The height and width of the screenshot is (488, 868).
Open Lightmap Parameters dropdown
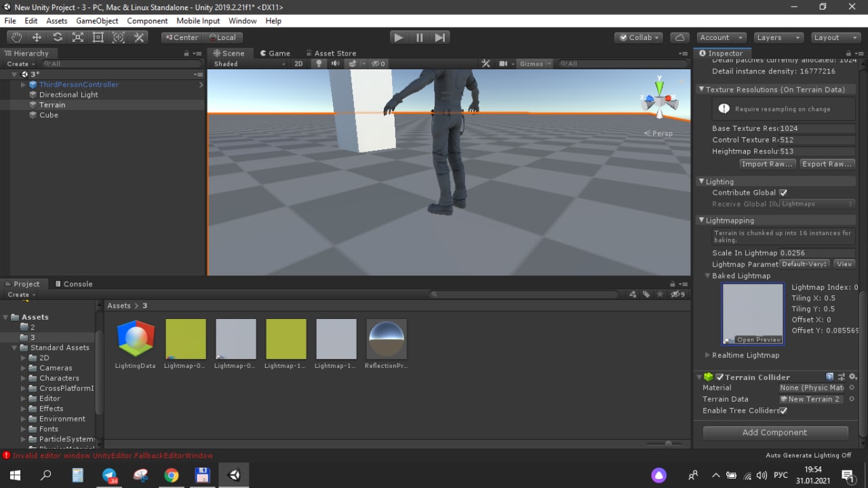[x=804, y=264]
